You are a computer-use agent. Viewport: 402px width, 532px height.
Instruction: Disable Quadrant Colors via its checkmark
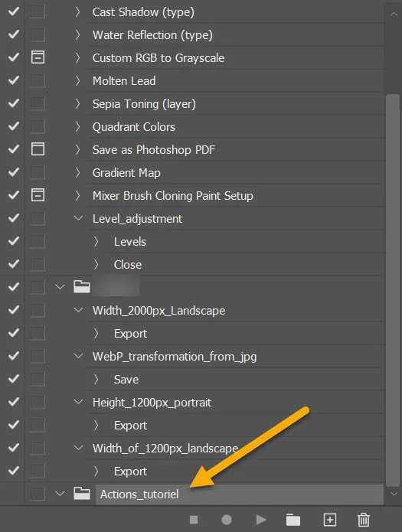tap(14, 126)
